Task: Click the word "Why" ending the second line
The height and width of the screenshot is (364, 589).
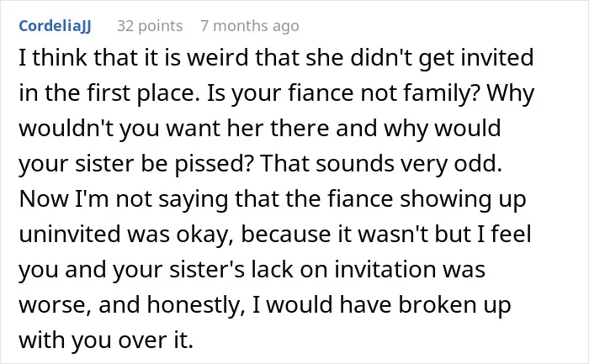Action: coord(511,92)
